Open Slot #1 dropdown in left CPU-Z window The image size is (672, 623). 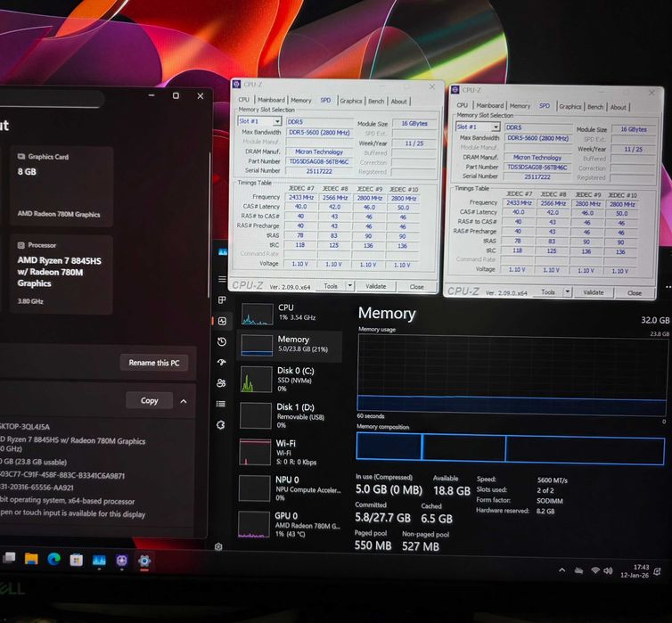(277, 122)
